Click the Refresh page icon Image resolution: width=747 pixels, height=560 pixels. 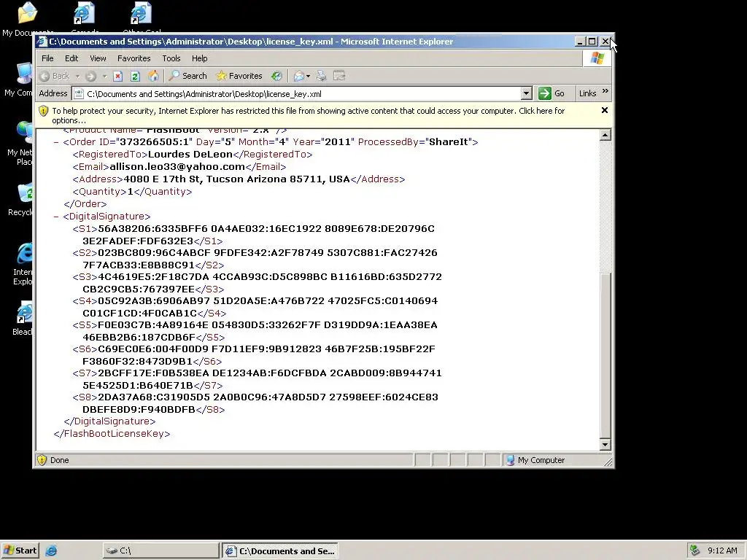(x=135, y=76)
